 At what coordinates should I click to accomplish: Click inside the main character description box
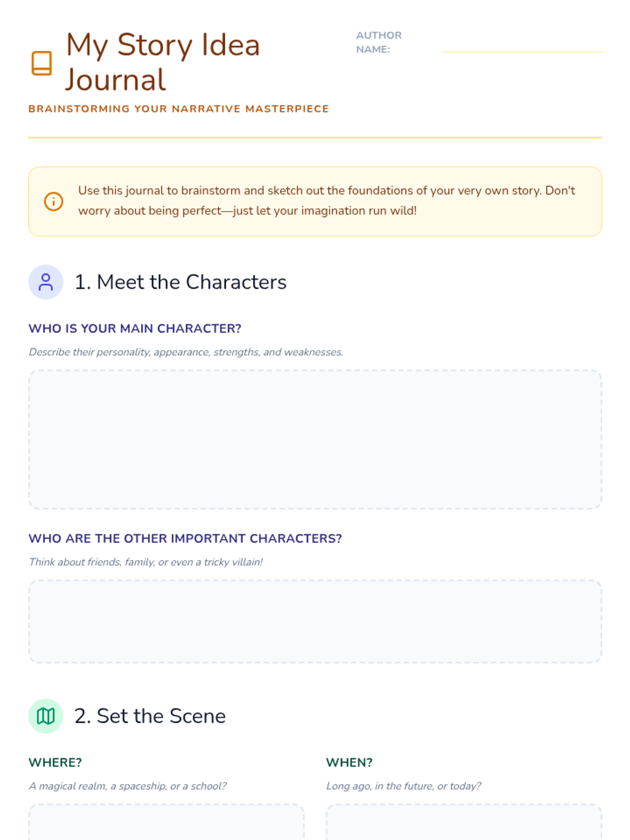coord(315,439)
